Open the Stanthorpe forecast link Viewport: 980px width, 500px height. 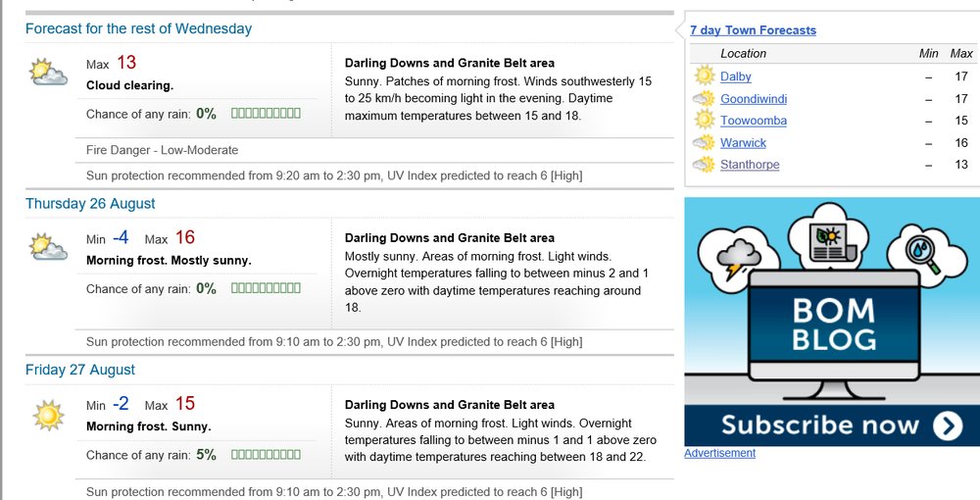(x=750, y=165)
